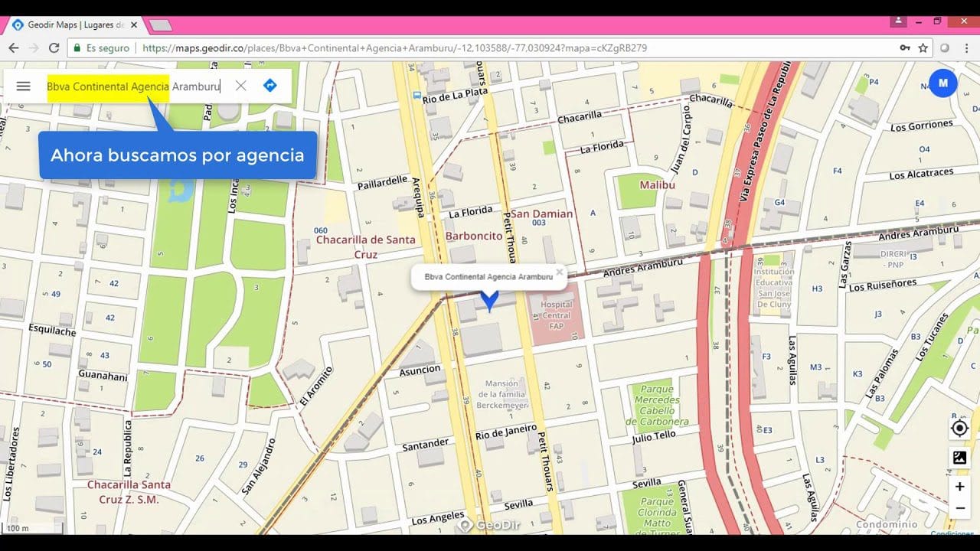
Task: Open the M profile account menu
Action: pyautogui.click(x=942, y=83)
